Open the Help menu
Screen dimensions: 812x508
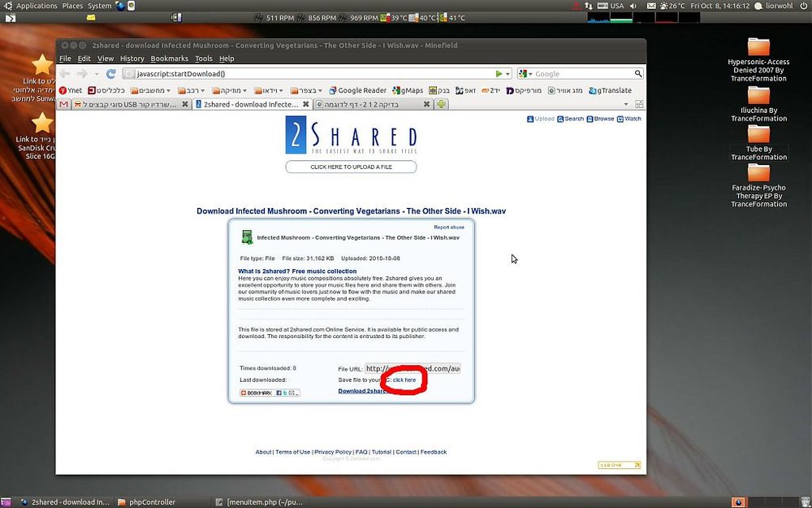pos(227,59)
